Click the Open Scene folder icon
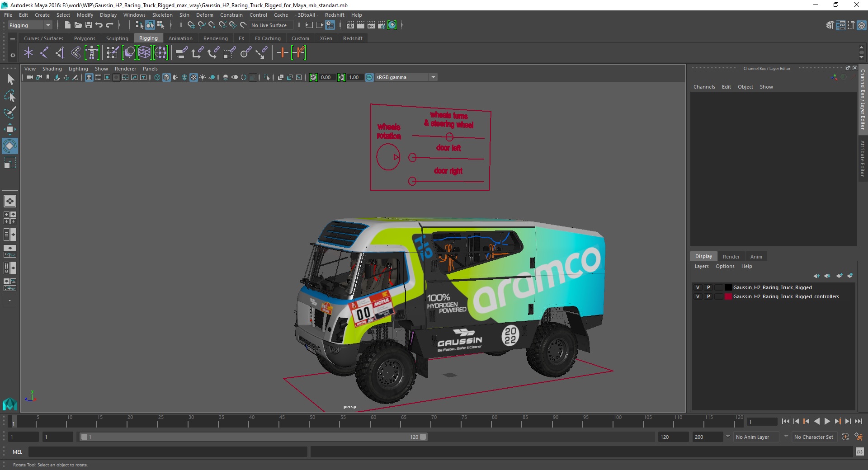Image resolution: width=868 pixels, height=470 pixels. (78, 25)
